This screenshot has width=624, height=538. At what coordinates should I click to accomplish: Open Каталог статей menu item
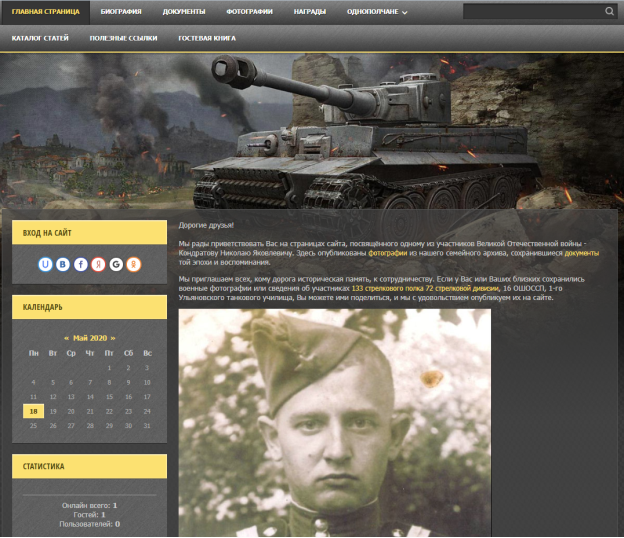click(40, 38)
